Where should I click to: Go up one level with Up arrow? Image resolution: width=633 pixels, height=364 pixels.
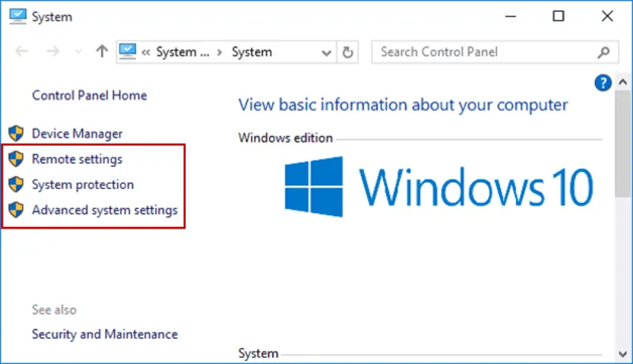(102, 51)
